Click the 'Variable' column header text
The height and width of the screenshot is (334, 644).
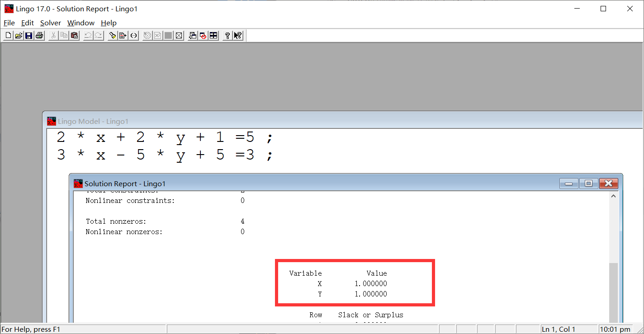point(306,273)
